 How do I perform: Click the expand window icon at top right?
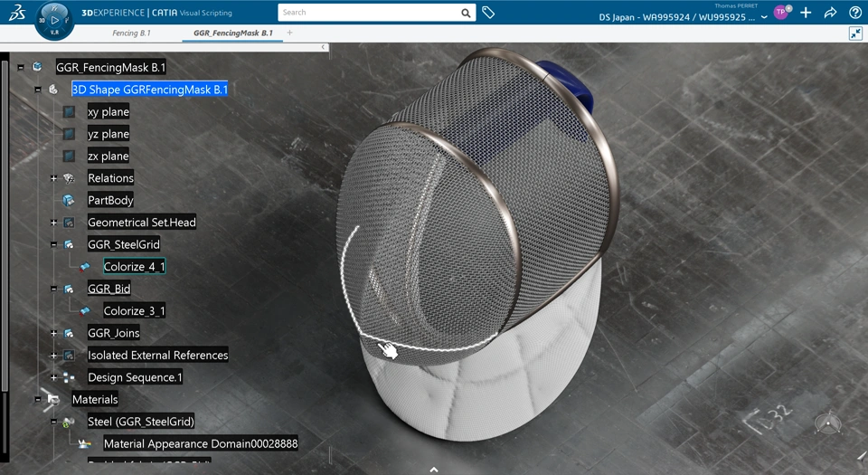(x=855, y=33)
